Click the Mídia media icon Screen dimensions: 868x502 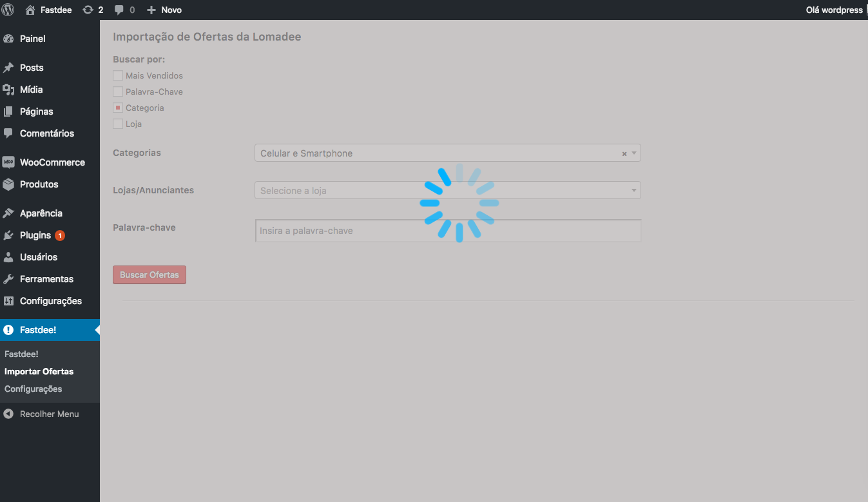coord(8,90)
